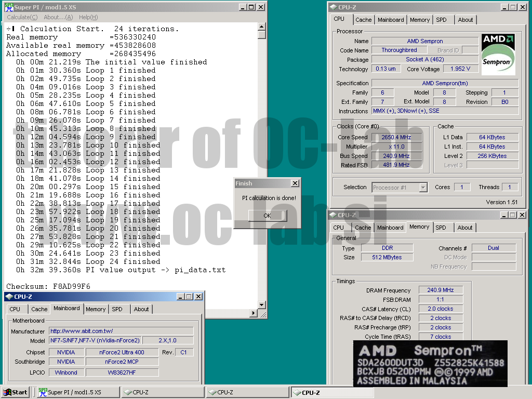The image size is (532, 399).
Task: Open the About tab in top CPU-Z window
Action: [465, 20]
